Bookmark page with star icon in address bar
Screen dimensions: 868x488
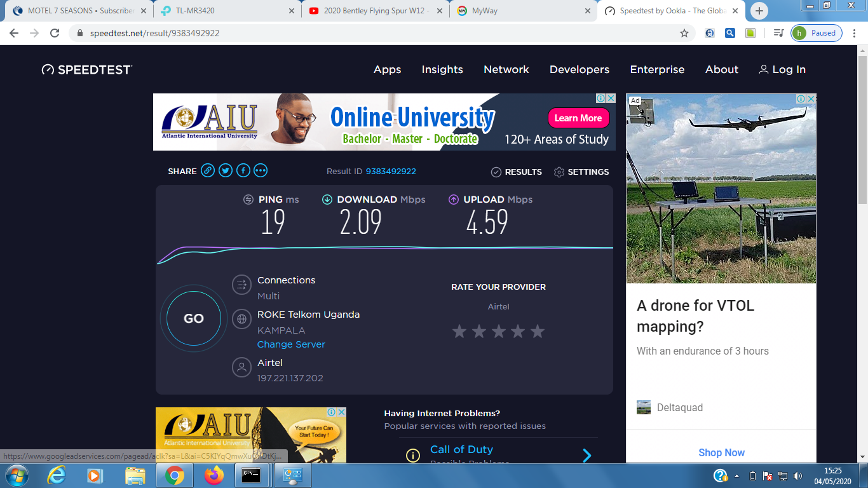pyautogui.click(x=684, y=33)
